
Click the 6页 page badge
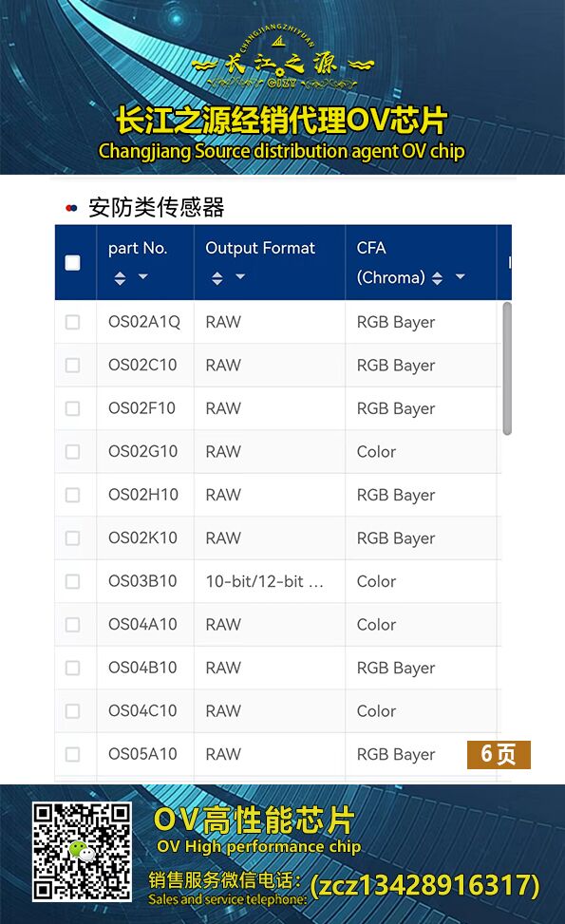499,755
